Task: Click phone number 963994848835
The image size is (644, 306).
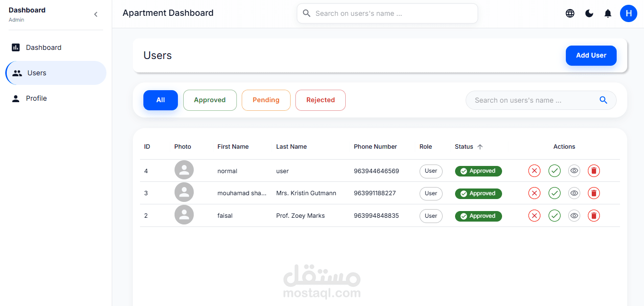Action: [x=376, y=216]
